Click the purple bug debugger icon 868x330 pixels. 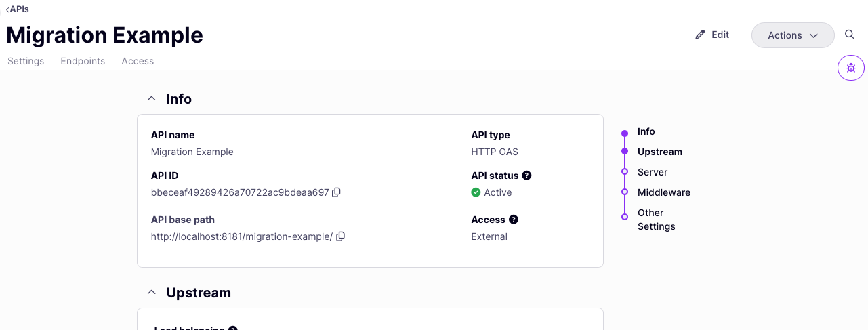point(851,68)
